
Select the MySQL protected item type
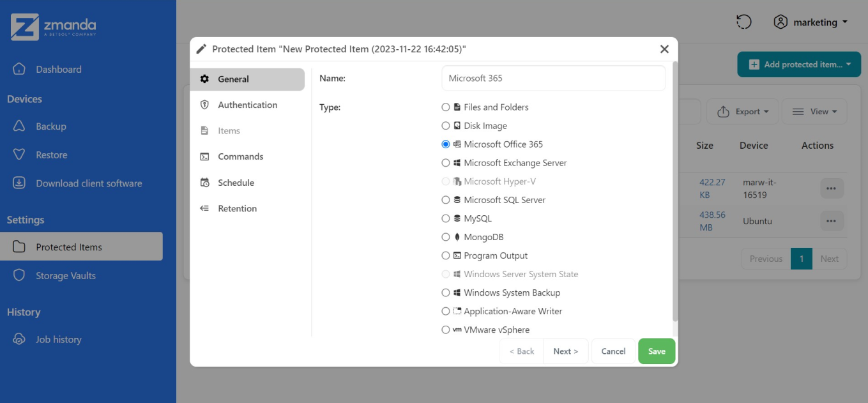(x=445, y=218)
